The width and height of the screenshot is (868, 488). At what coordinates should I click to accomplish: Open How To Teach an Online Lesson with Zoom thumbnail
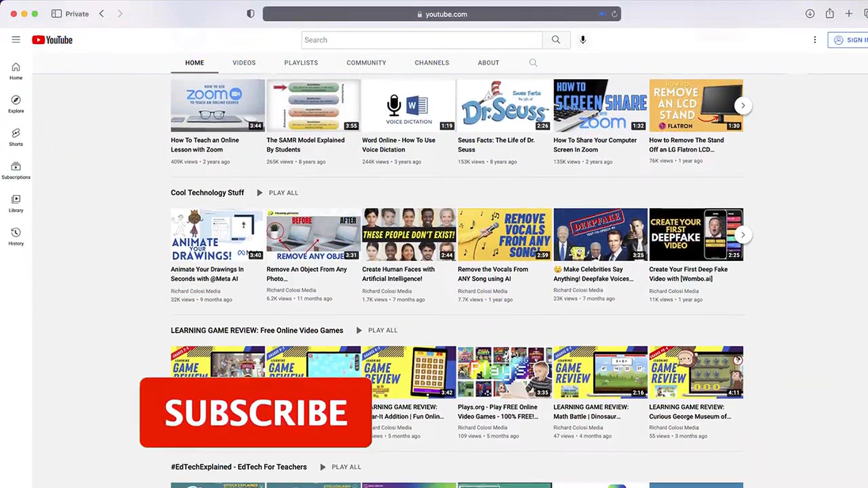pos(218,106)
